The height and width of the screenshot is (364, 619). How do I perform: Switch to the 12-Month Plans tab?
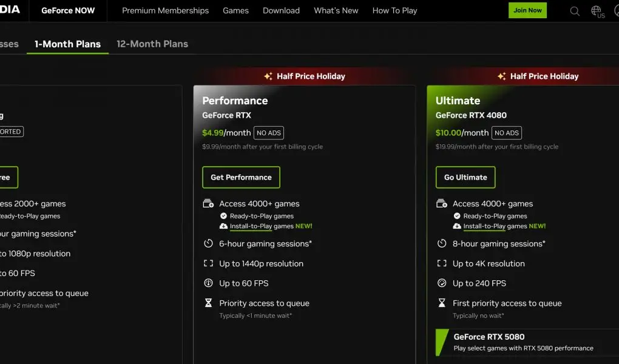(152, 44)
